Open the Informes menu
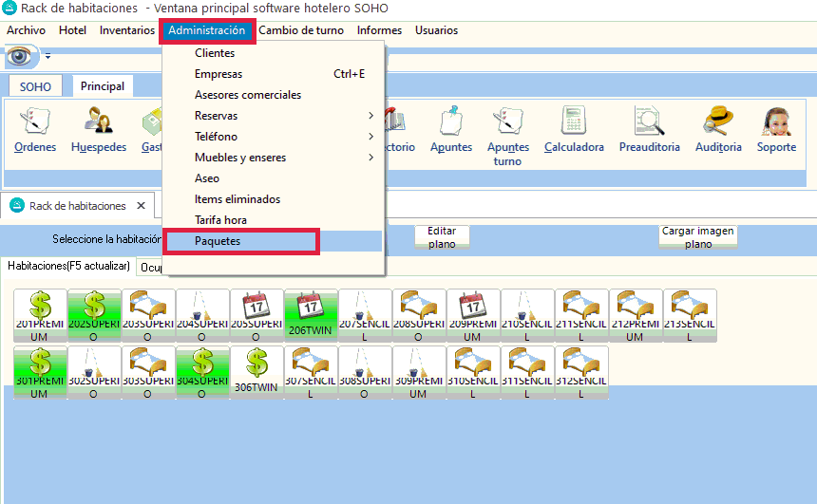817x504 pixels. (x=379, y=30)
